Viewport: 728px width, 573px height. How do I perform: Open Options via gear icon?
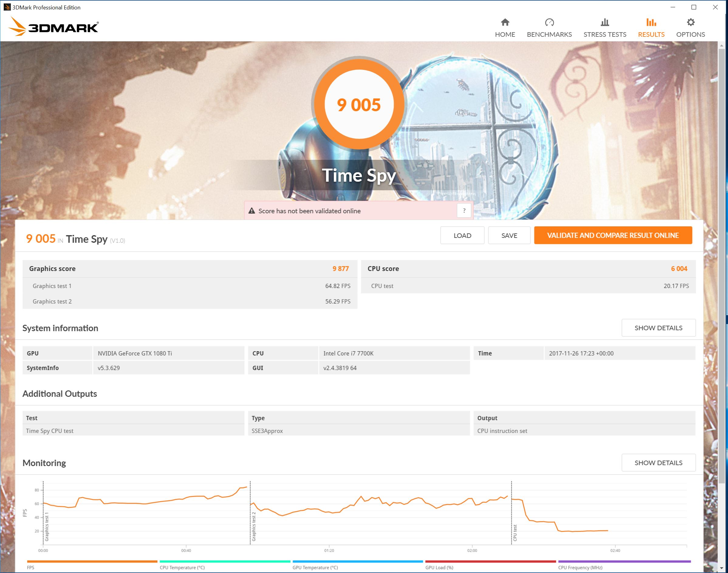pos(690,22)
